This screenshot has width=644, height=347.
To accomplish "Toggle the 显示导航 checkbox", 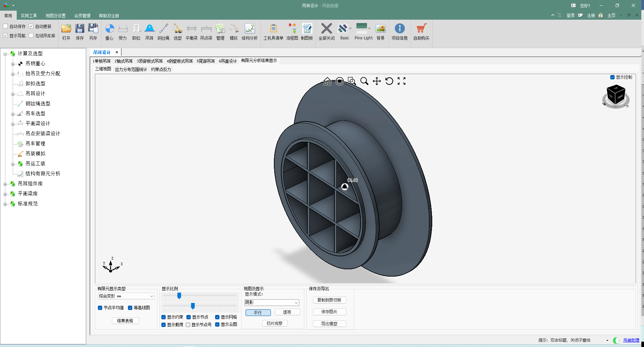I will (5, 35).
